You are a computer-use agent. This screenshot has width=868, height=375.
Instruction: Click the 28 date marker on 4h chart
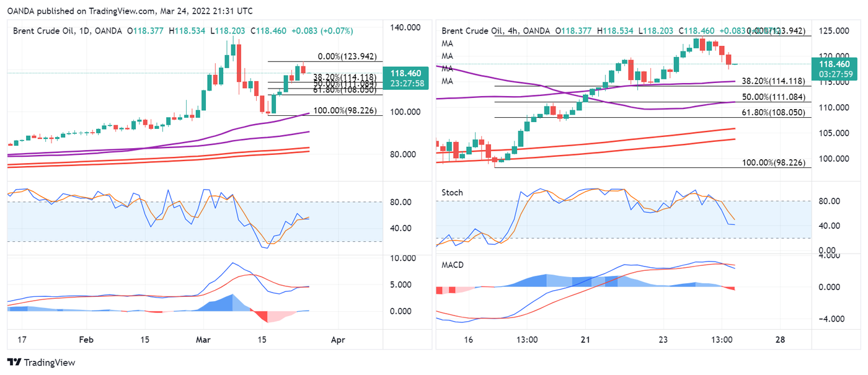(x=780, y=340)
